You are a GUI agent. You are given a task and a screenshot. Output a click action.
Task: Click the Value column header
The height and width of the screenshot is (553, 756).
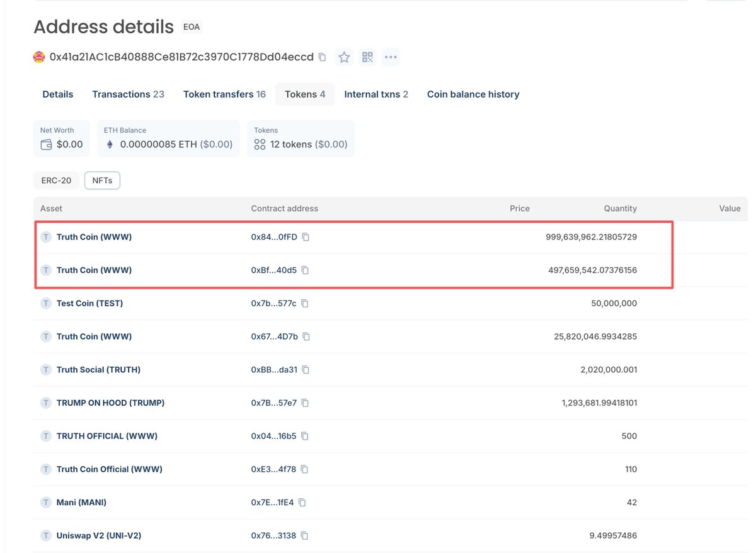coord(730,208)
